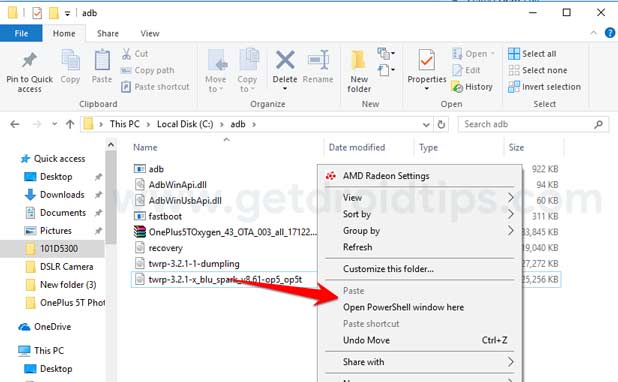Click the ribbon Open button
Screen dimensions: 618x382
[x=473, y=54]
